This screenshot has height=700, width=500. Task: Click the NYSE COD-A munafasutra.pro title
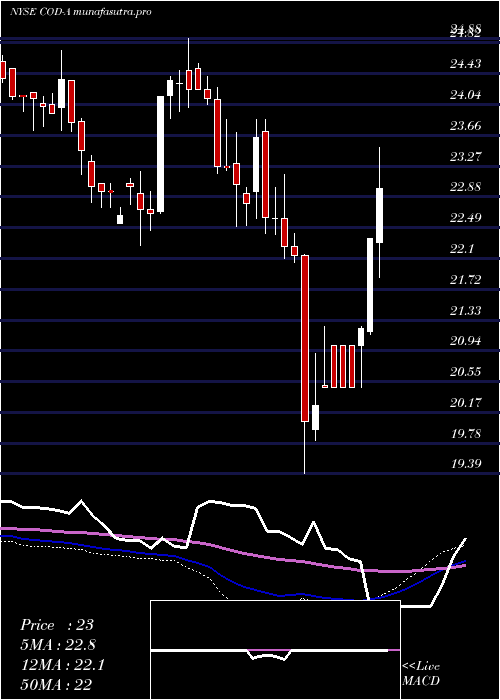pyautogui.click(x=80, y=12)
